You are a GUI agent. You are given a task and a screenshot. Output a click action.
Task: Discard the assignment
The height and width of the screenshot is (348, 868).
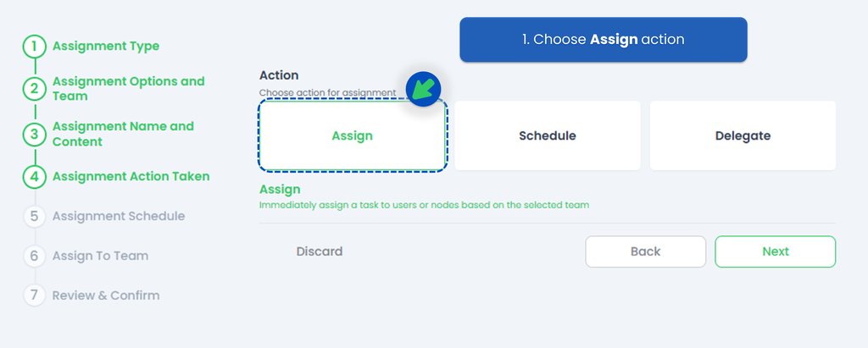pos(320,251)
